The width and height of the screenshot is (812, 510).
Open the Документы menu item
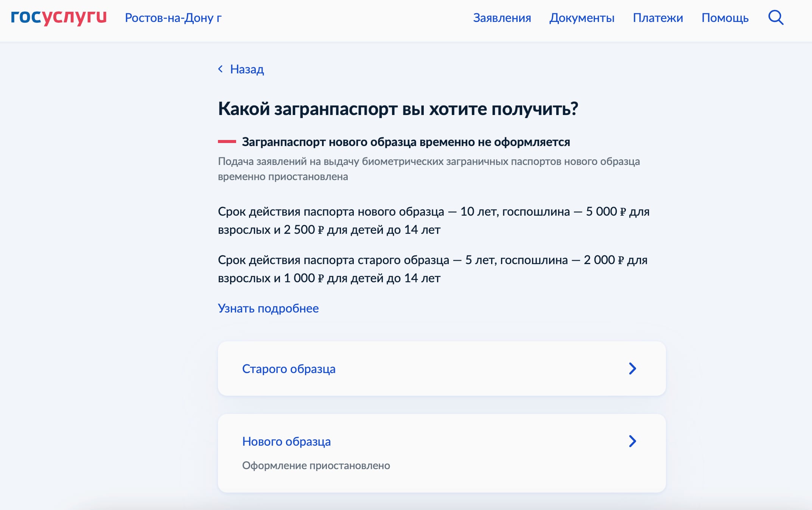point(582,17)
